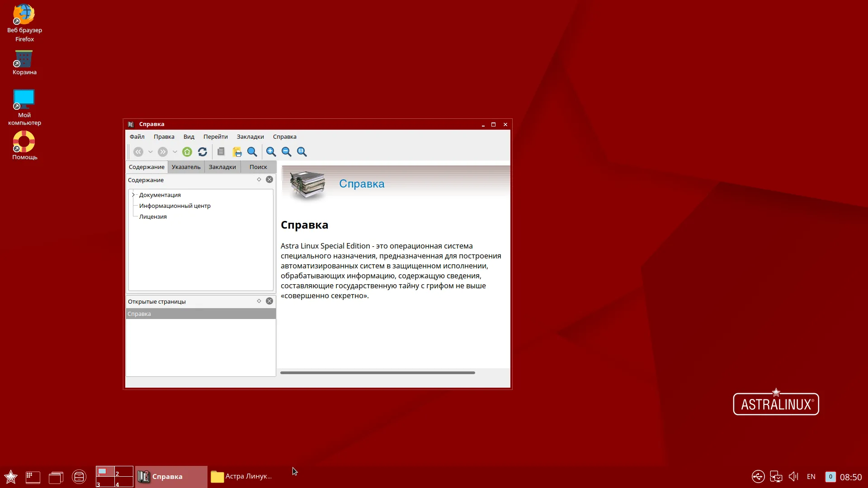The image size is (868, 488).
Task: Open the USB devices tray icon
Action: coord(758,477)
